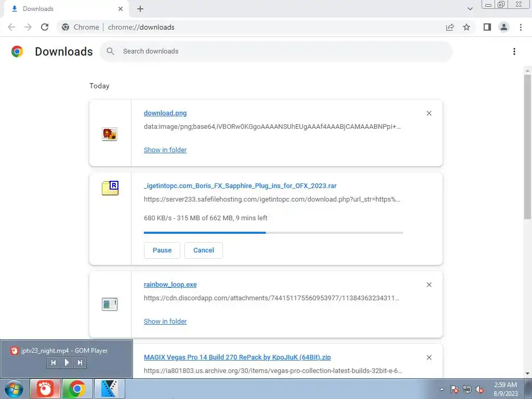Image resolution: width=532 pixels, height=399 pixels.
Task: Show download.png in folder
Action: coord(165,150)
